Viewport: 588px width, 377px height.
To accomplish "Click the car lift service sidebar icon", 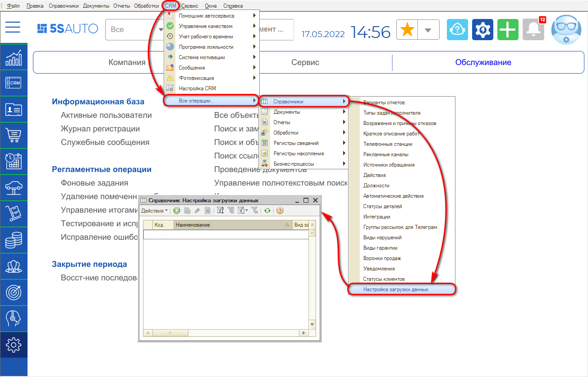I will click(14, 187).
